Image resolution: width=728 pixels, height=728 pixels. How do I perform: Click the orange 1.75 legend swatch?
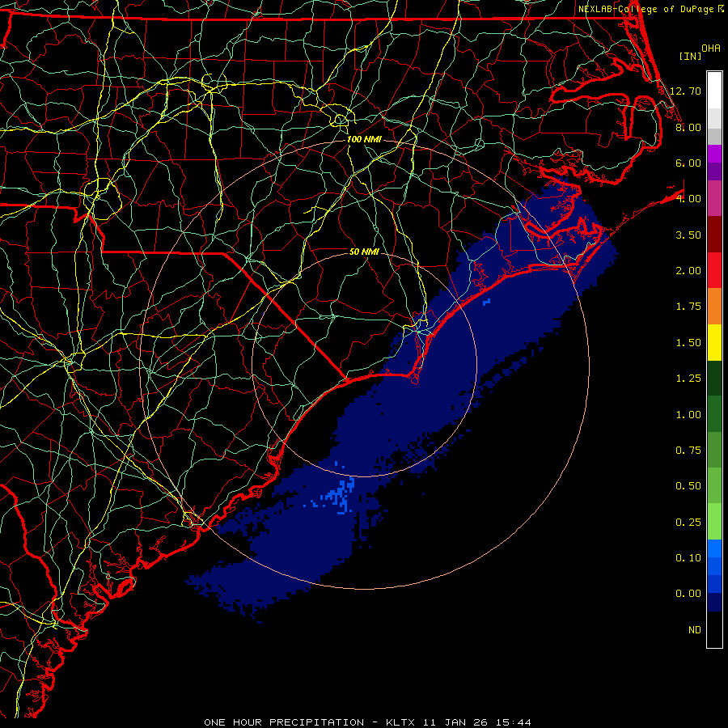(714, 307)
